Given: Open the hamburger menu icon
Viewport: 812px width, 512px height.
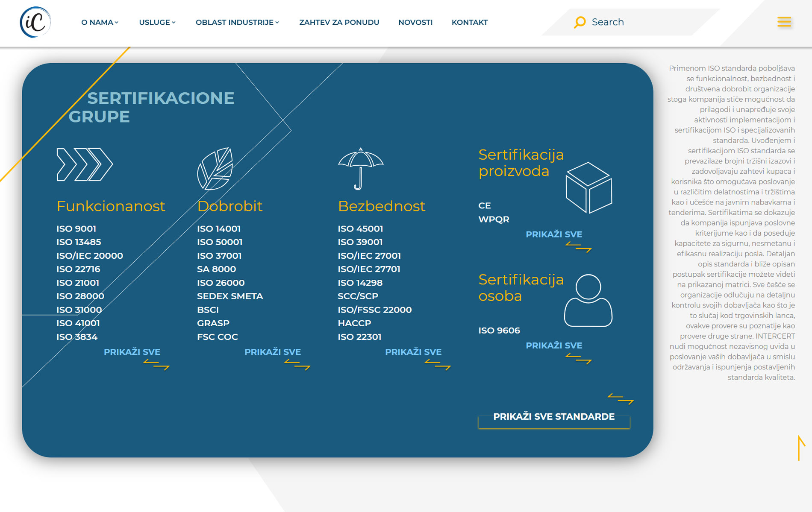Looking at the screenshot, I should pyautogui.click(x=784, y=22).
